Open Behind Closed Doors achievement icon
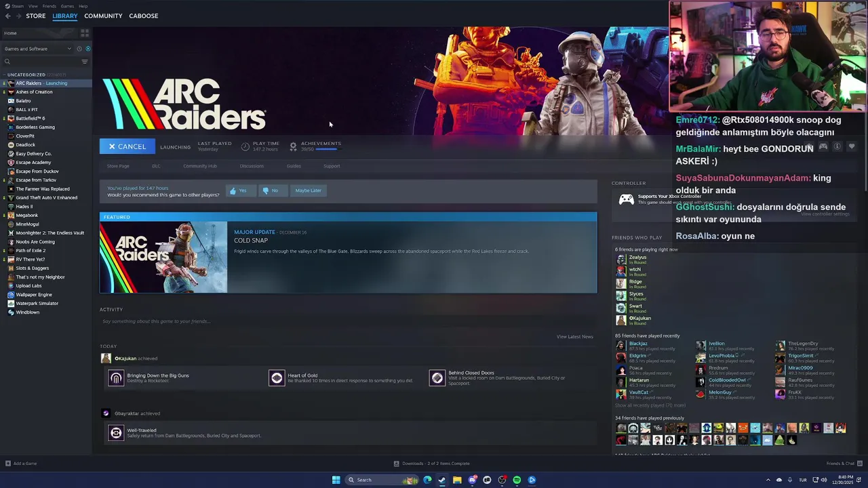The height and width of the screenshot is (488, 868). pyautogui.click(x=437, y=378)
